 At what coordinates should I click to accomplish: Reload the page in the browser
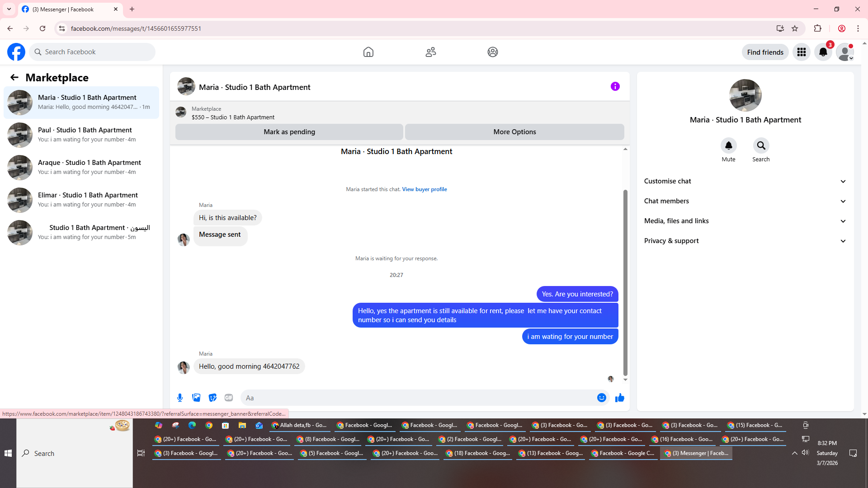point(42,28)
